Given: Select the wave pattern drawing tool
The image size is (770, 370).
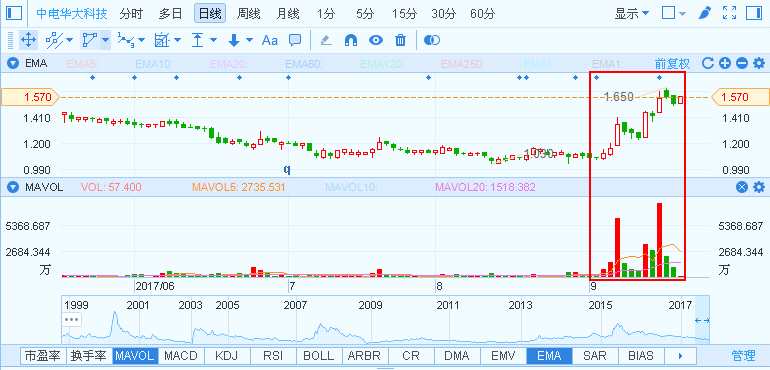Looking at the screenshot, I should click(x=126, y=40).
